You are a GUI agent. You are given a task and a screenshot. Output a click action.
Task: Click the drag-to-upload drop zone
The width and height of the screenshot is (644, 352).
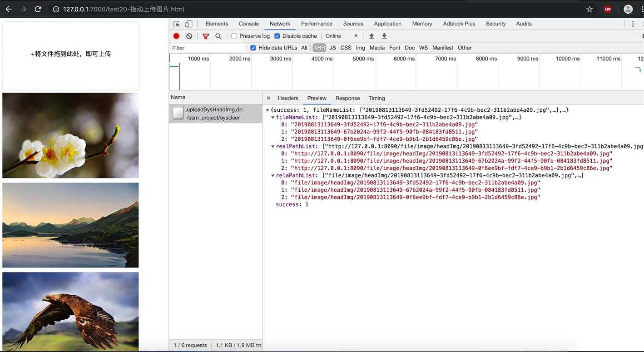(x=71, y=55)
